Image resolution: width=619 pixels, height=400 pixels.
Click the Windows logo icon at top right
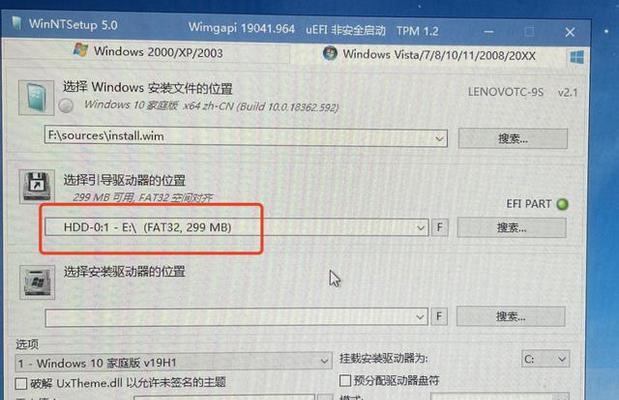click(577, 58)
